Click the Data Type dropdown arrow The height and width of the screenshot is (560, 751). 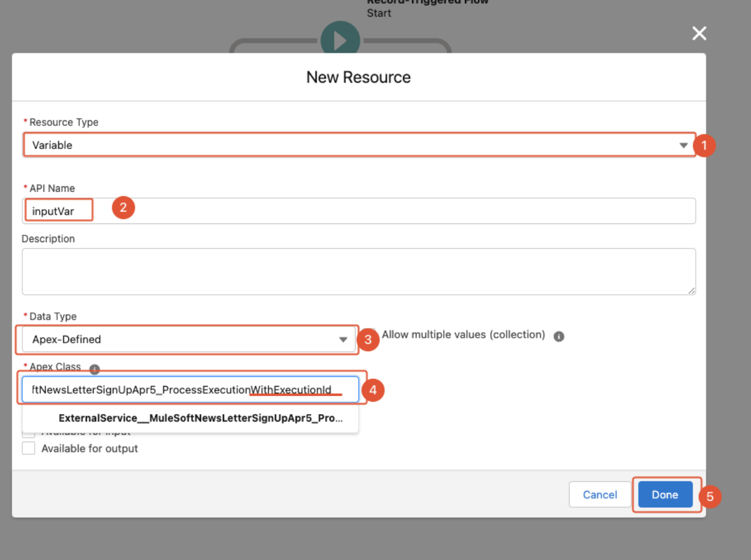click(x=343, y=340)
